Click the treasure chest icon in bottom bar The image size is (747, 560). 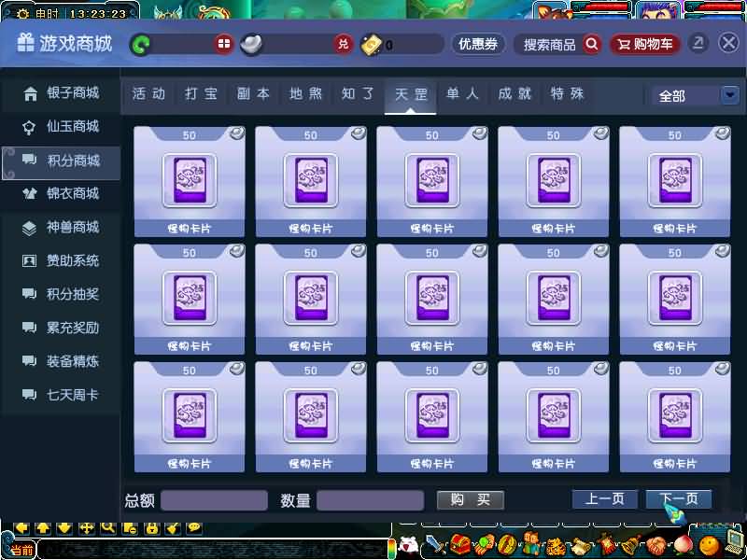click(x=458, y=545)
